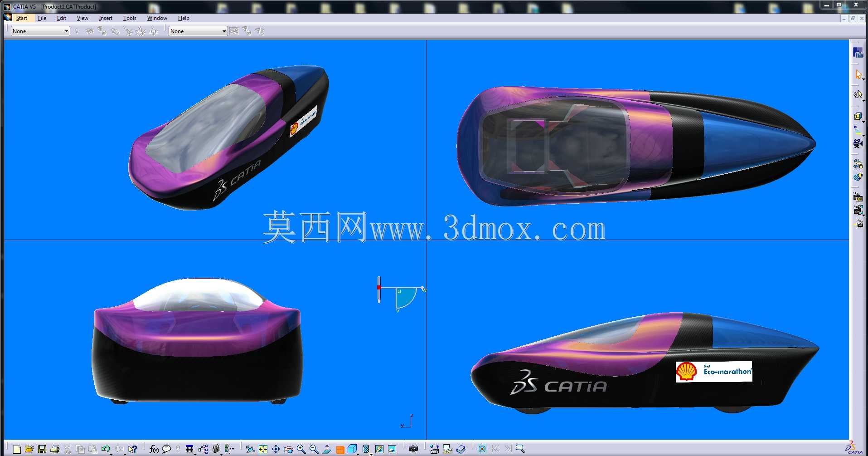Toggle the Swap Visible Space icon
The image size is (868, 456).
[x=392, y=449]
